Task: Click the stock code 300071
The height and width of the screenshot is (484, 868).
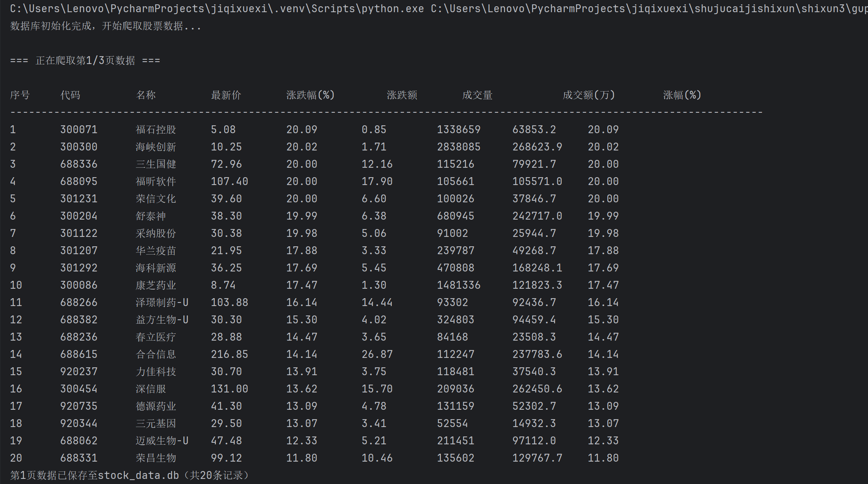Action: 79,130
